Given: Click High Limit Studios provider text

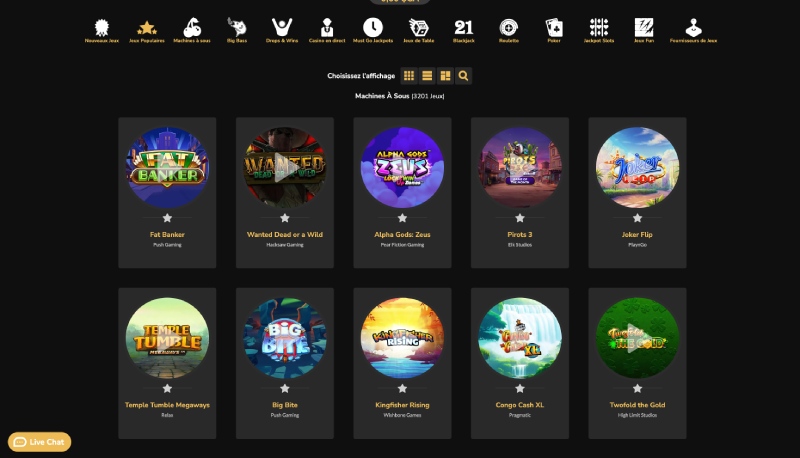Looking at the screenshot, I should [x=637, y=415].
